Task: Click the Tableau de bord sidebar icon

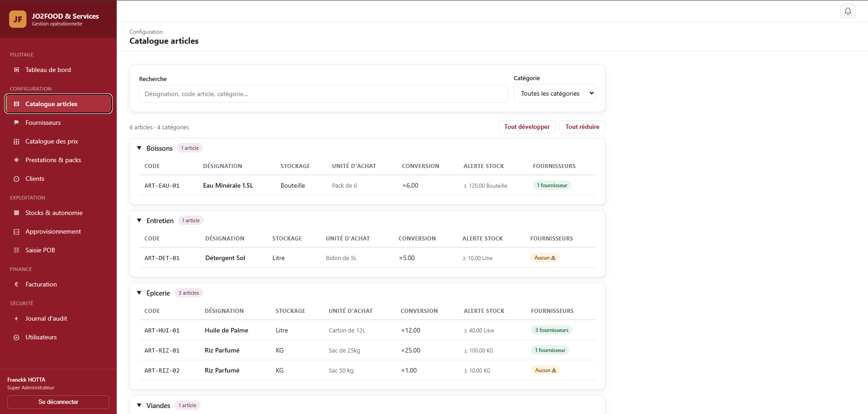Action: coord(16,70)
